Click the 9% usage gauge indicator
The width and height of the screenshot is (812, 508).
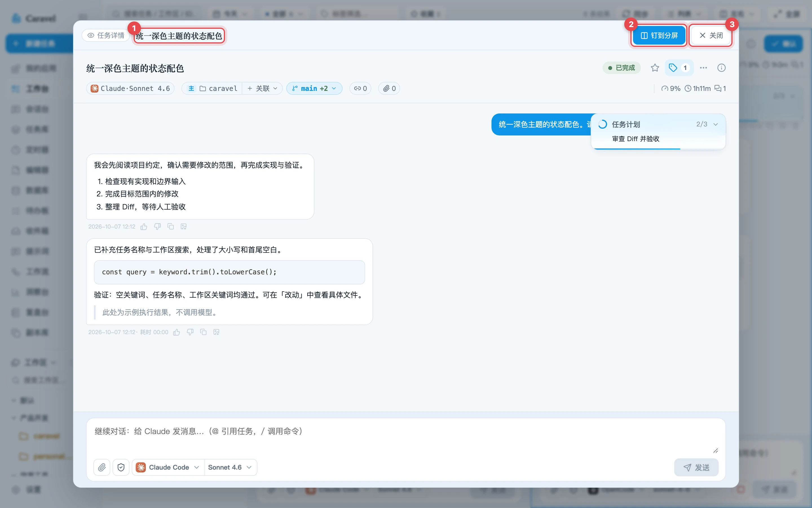(670, 88)
